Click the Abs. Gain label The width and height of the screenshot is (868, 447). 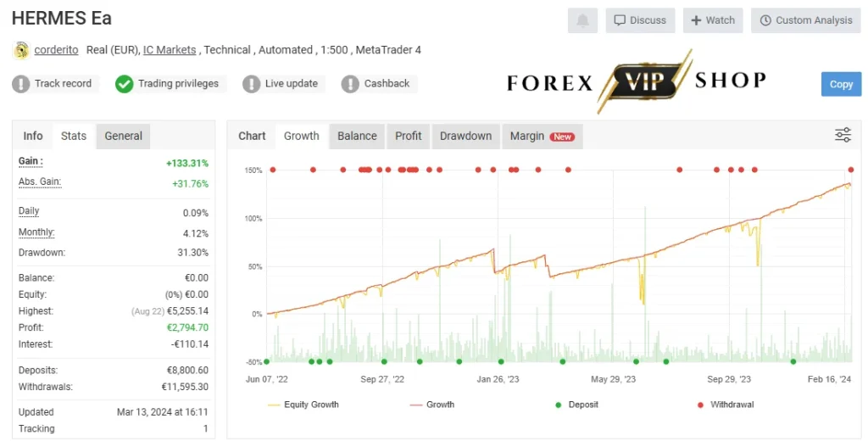click(40, 182)
